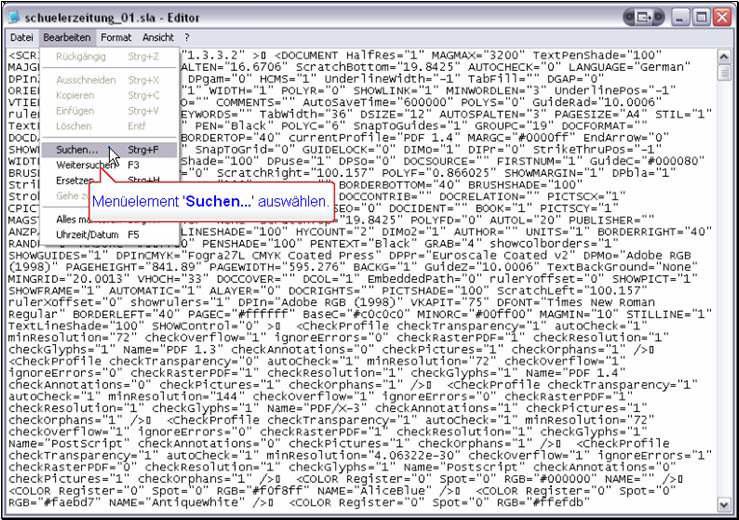Open the ? help menu
The width and height of the screenshot is (739, 520).
(x=187, y=37)
